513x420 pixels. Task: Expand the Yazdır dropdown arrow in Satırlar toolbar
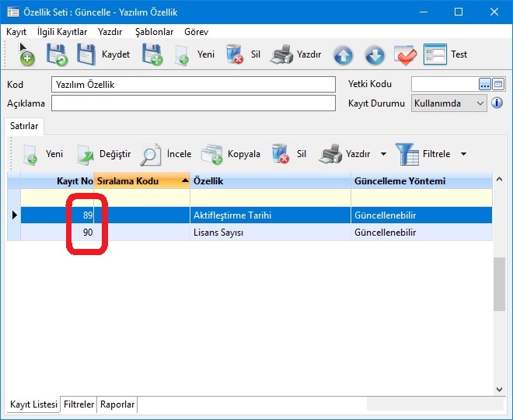(383, 155)
